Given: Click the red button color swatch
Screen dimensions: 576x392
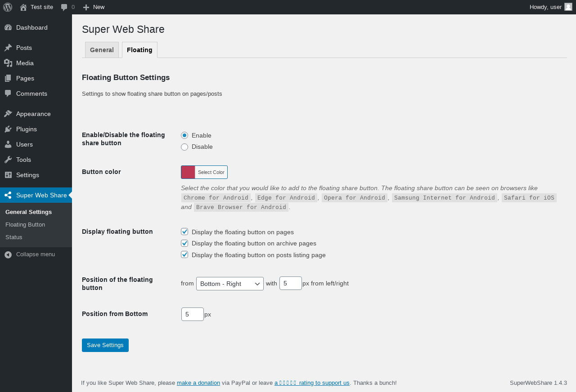Looking at the screenshot, I should point(188,172).
